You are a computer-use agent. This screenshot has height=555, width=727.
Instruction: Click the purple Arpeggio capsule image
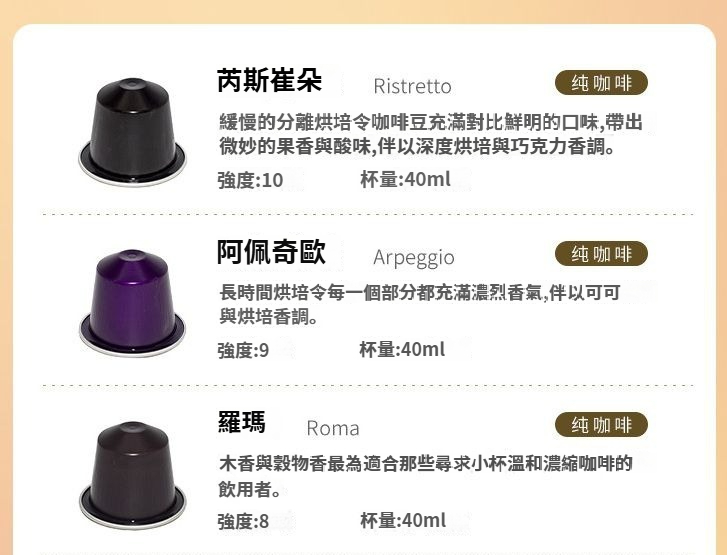tap(132, 303)
